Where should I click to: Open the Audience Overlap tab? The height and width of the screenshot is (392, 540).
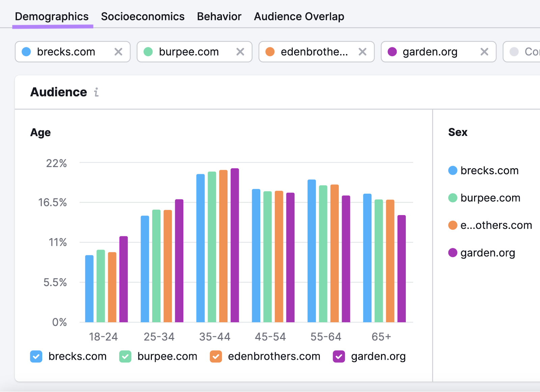click(299, 17)
